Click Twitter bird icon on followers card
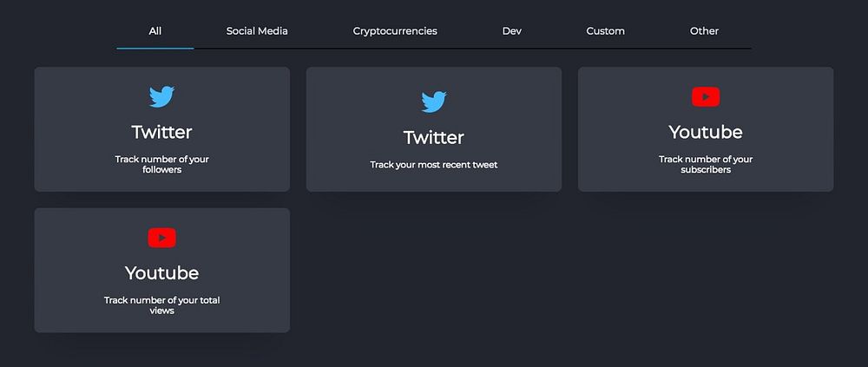The height and width of the screenshot is (367, 868). coord(161,96)
